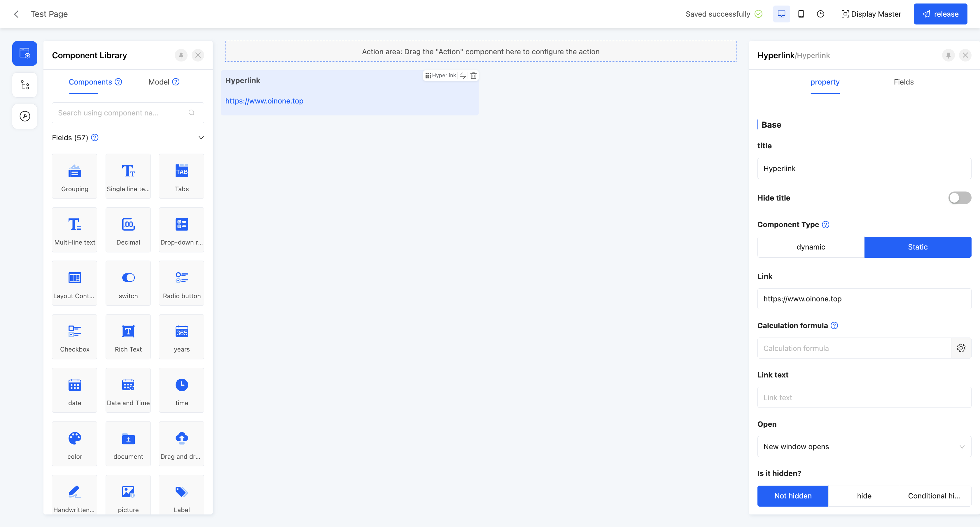Open the https://www.oinone.top link in canvas
Screen dimensions: 980x527
tap(264, 101)
